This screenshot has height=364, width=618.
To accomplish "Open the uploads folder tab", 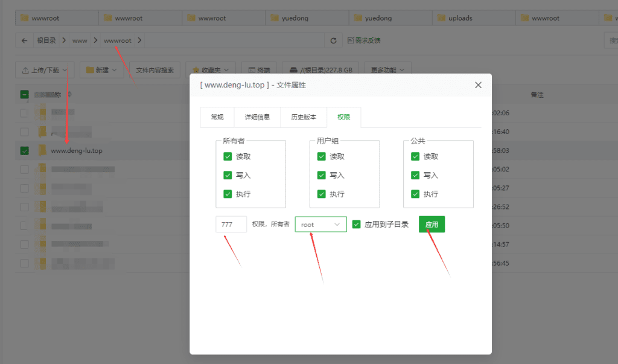I will (x=474, y=18).
